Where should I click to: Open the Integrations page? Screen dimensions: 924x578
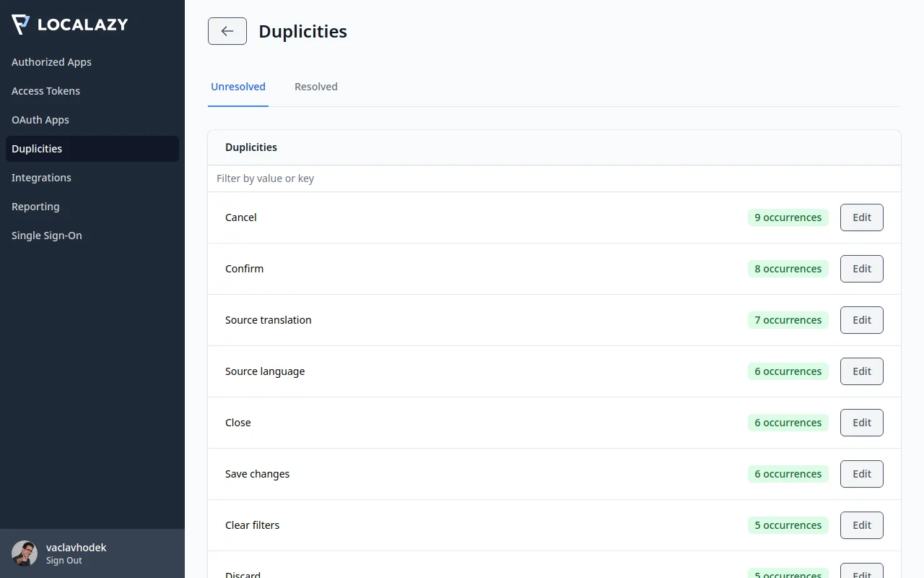click(41, 178)
